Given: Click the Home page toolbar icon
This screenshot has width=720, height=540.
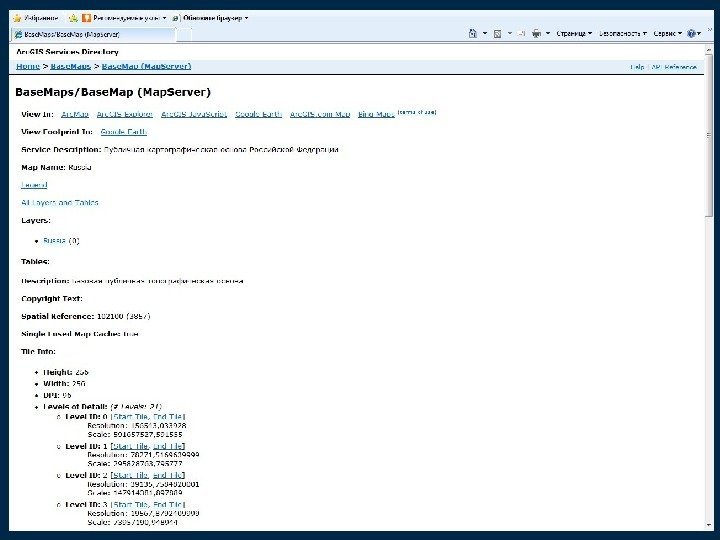Looking at the screenshot, I should point(472,33).
